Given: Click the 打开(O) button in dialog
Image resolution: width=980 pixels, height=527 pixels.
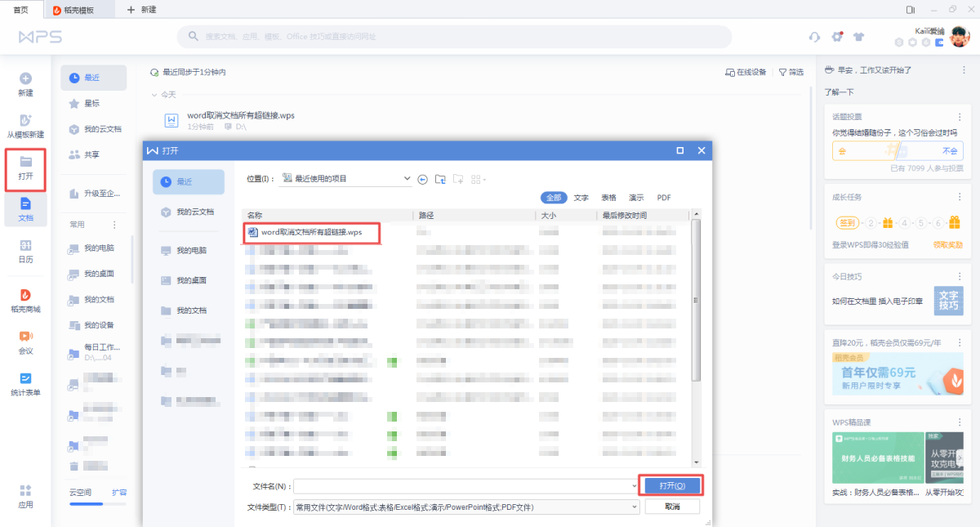Looking at the screenshot, I should [x=670, y=485].
